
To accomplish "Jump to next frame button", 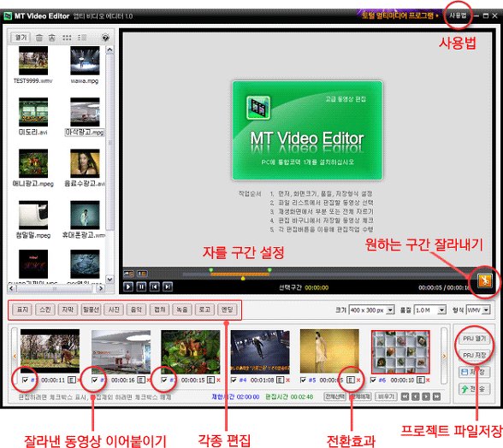I will click(x=168, y=286).
